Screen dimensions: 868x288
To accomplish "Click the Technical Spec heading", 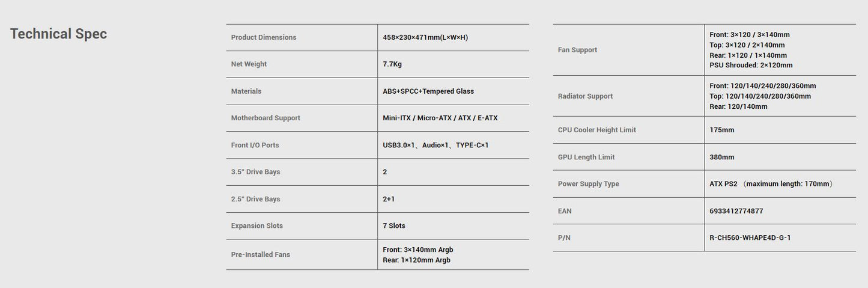I will click(58, 34).
